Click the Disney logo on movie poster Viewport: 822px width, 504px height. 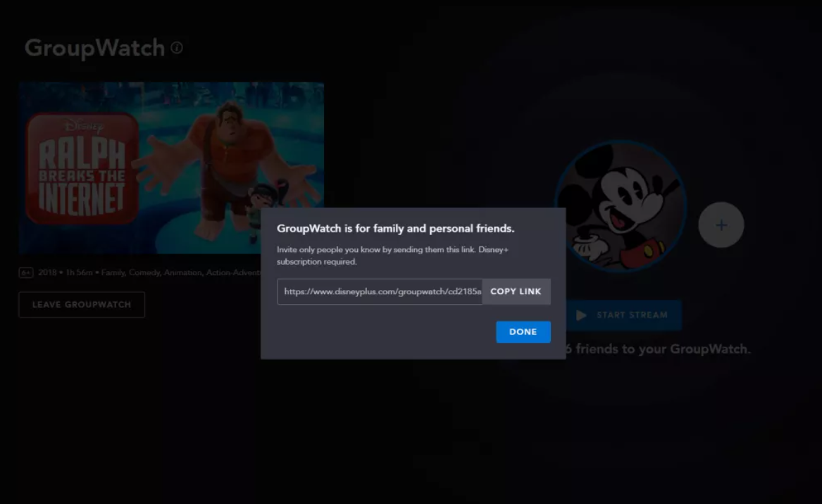coord(83,127)
